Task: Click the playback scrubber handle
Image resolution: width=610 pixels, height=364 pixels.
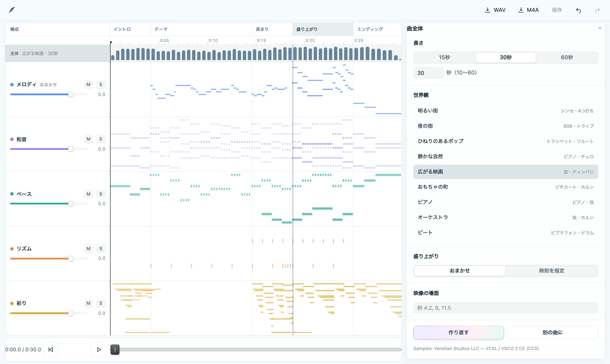Action: pyautogui.click(x=115, y=349)
